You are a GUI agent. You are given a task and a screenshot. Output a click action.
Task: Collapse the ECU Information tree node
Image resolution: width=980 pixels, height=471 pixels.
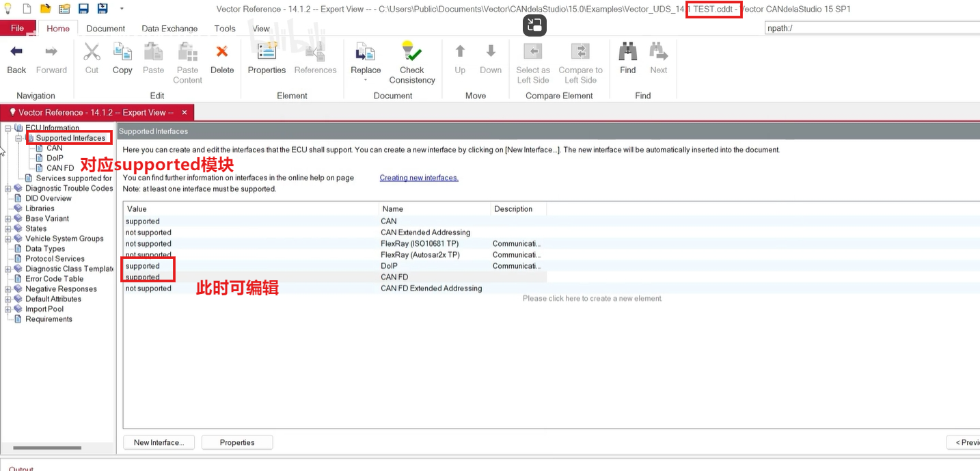coord(8,128)
